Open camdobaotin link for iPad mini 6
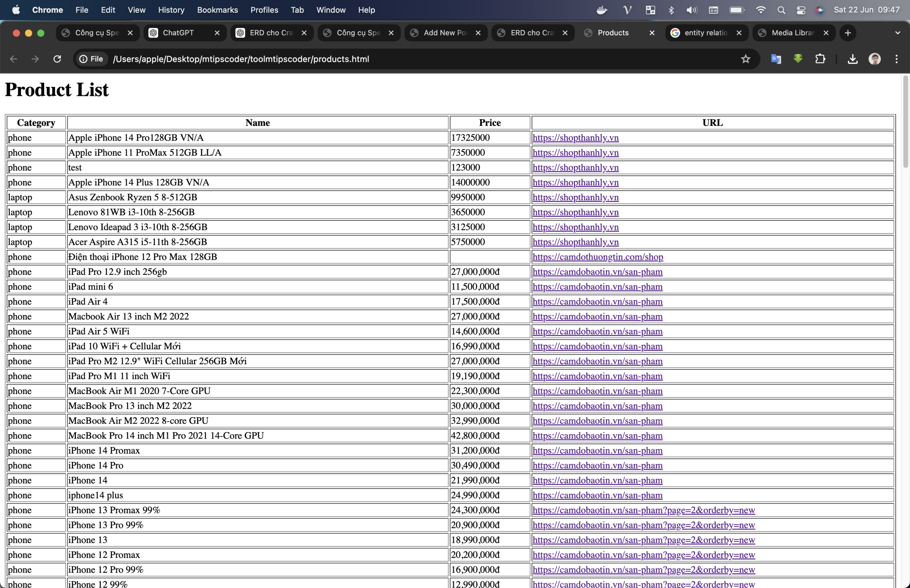 coord(598,286)
